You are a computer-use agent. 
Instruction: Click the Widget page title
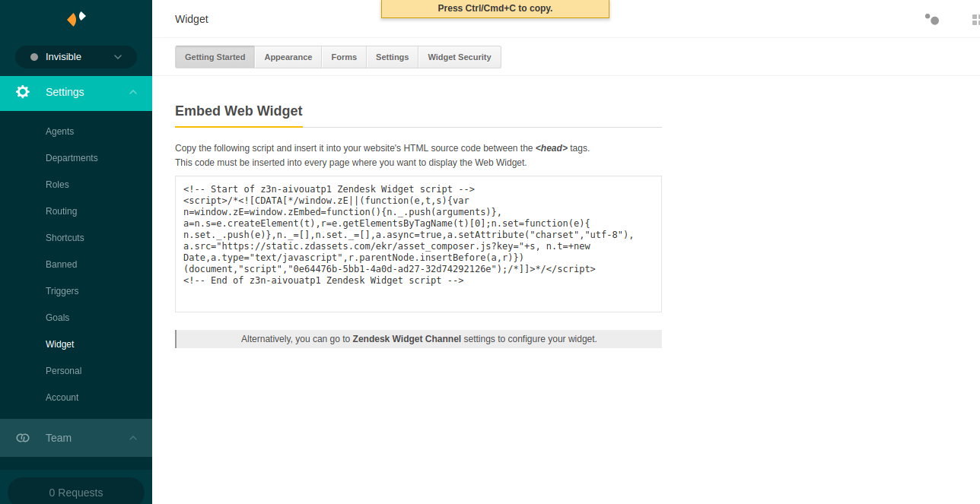pos(192,19)
